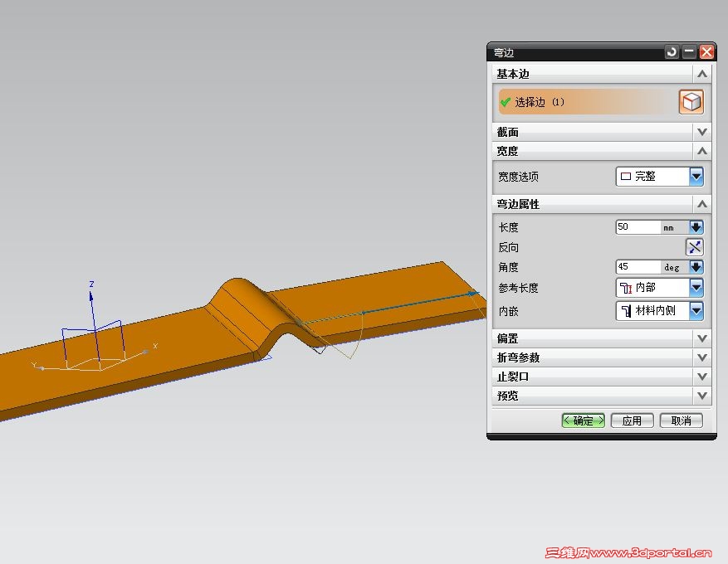
Task: Click the 长度 input field with 50
Action: pos(638,226)
